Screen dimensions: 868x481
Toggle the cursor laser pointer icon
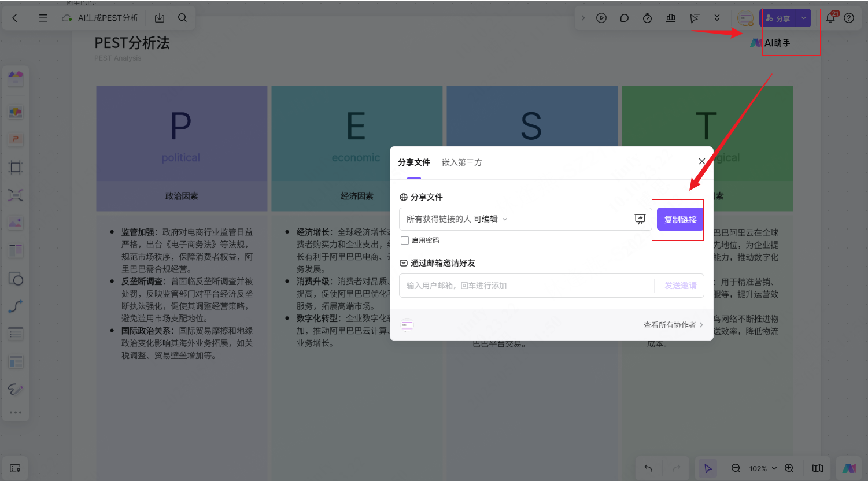(x=694, y=18)
